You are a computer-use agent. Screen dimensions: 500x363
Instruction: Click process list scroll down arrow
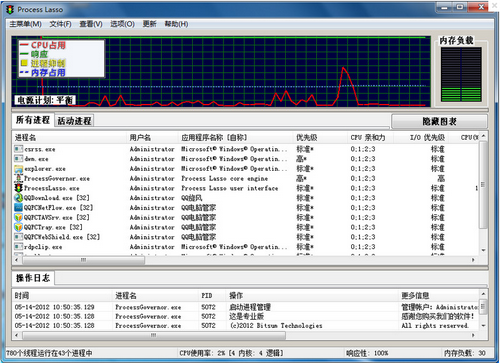[x=483, y=250]
